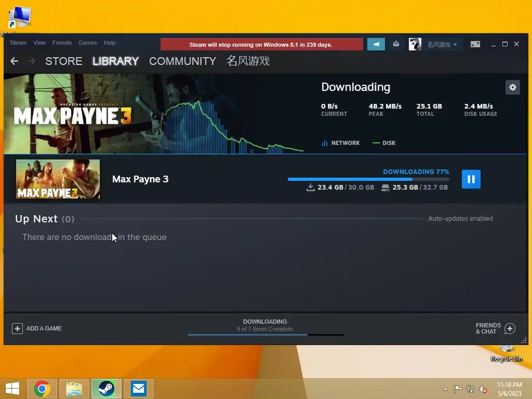Click the muted volume tray icon
This screenshot has width=532, height=399.
pos(483,389)
